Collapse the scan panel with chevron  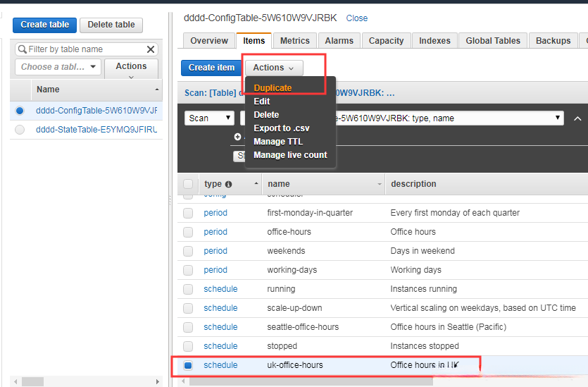pyautogui.click(x=577, y=118)
